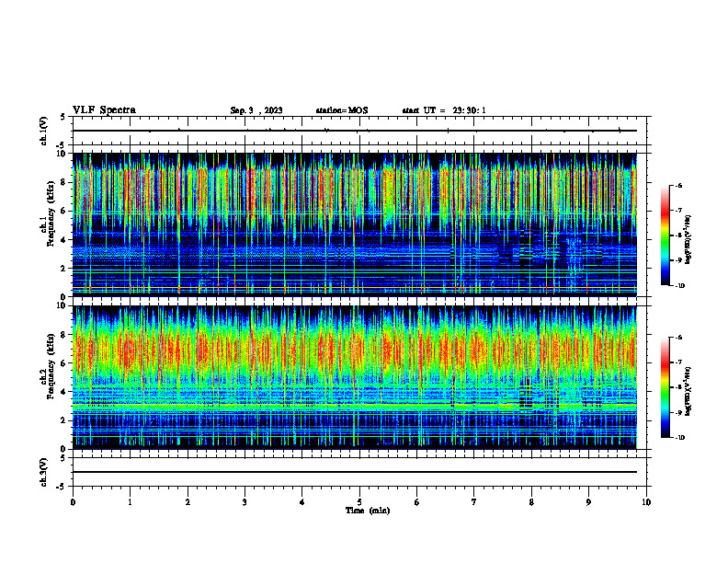Viewport: 728px width, 563px height.
Task: Click ch.1 spectrogram 8 kHz tick label
Action: click(x=64, y=182)
